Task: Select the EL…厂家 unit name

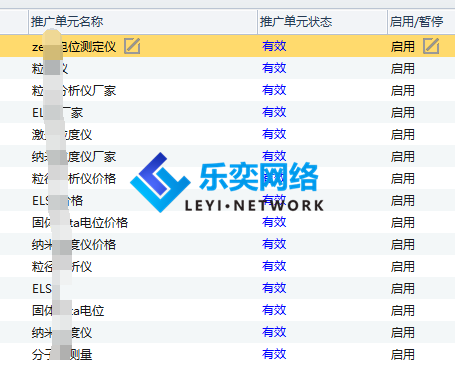Action: click(57, 112)
